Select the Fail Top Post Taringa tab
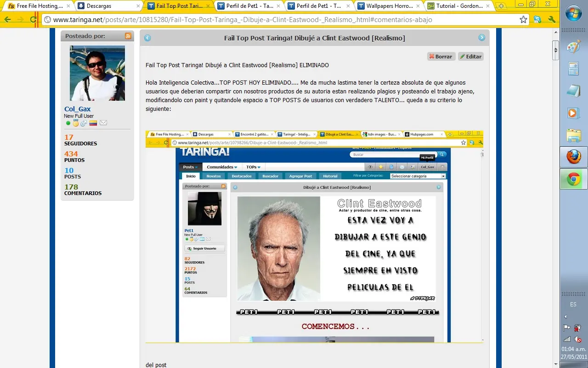 pos(178,6)
